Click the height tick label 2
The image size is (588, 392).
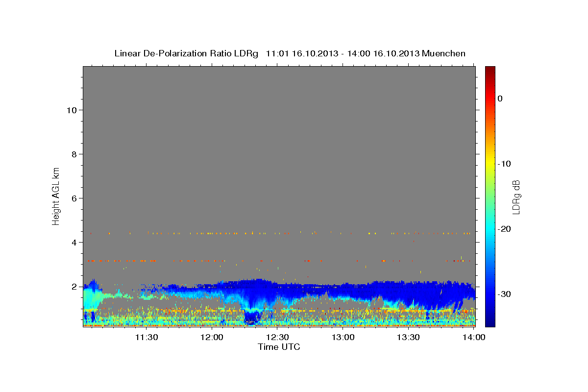point(73,286)
